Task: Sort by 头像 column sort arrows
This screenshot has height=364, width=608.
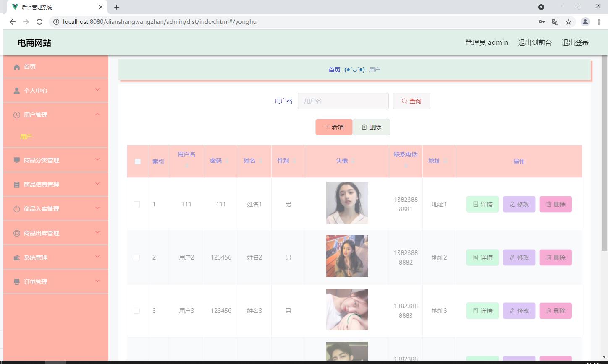Action: click(x=353, y=161)
